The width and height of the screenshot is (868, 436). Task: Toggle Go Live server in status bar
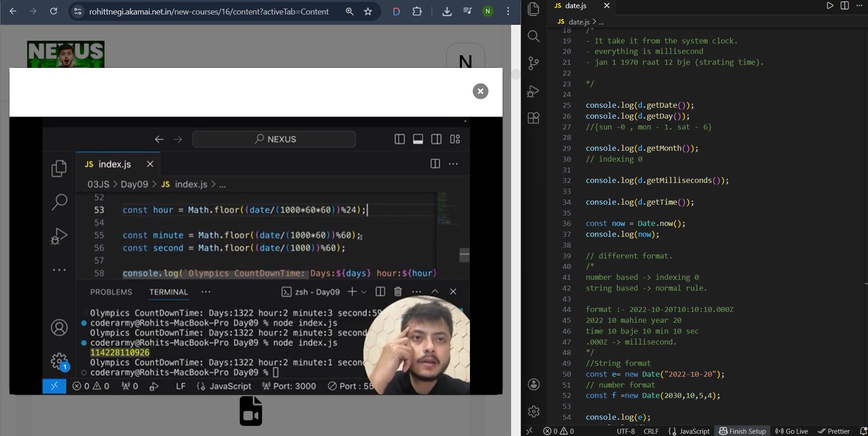click(792, 431)
